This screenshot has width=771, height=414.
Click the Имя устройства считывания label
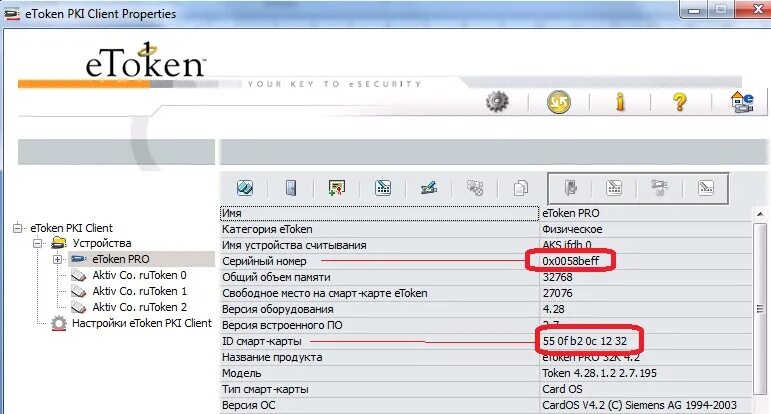[294, 245]
